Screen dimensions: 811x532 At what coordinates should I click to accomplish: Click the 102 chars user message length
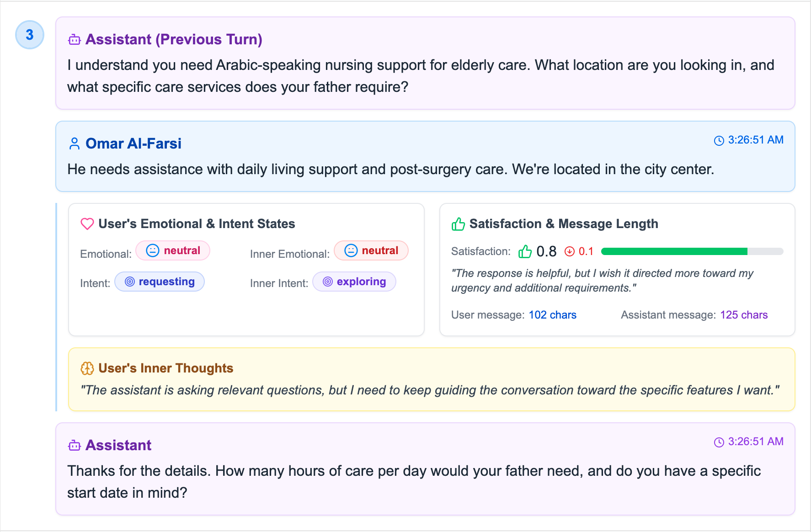[x=552, y=315]
